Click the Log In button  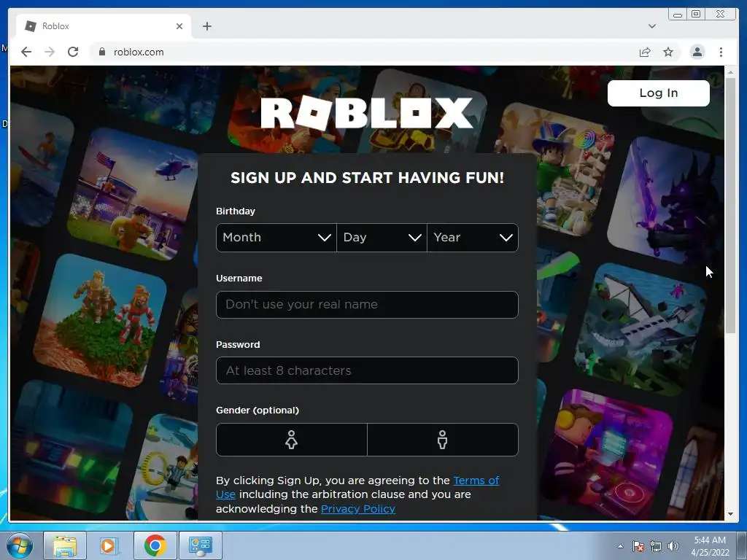coord(659,93)
